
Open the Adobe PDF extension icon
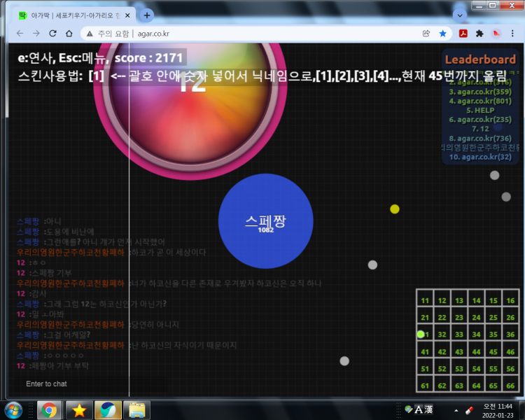click(x=463, y=34)
